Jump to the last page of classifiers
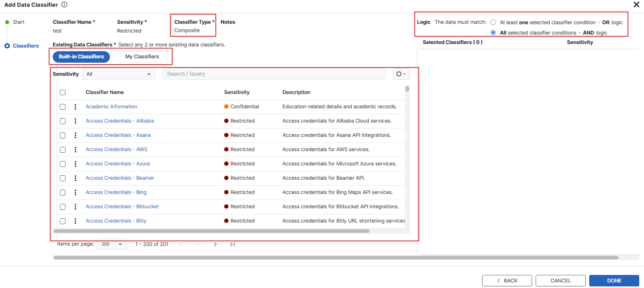Image resolution: width=644 pixels, height=288 pixels. point(233,244)
